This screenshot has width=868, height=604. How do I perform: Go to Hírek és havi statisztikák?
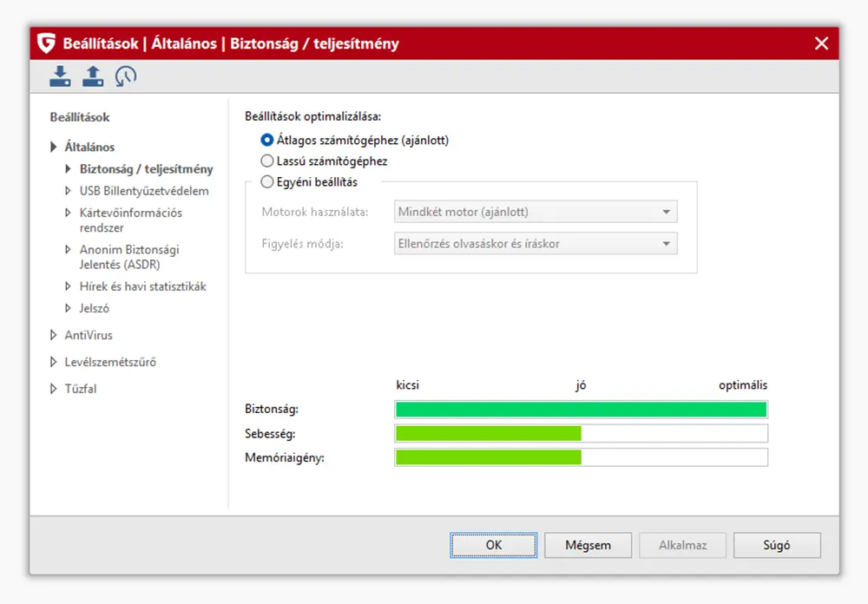click(x=142, y=286)
